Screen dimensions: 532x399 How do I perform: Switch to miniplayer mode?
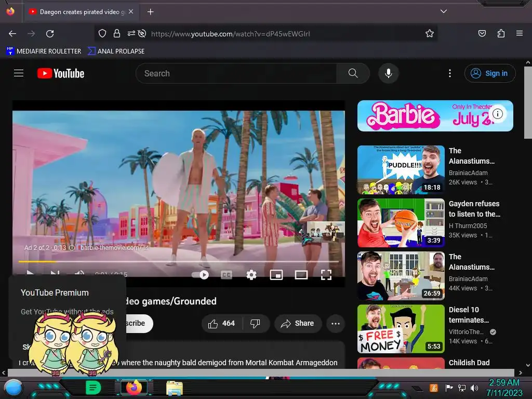pos(276,275)
